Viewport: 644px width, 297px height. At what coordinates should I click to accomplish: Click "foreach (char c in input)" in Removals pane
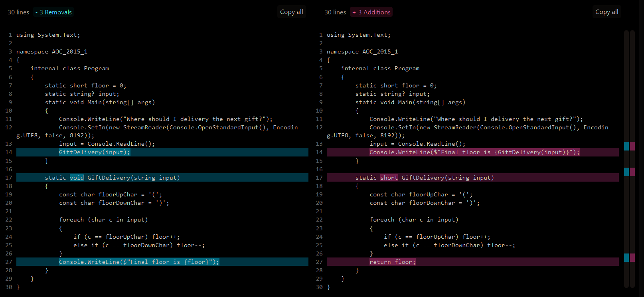tap(103, 220)
